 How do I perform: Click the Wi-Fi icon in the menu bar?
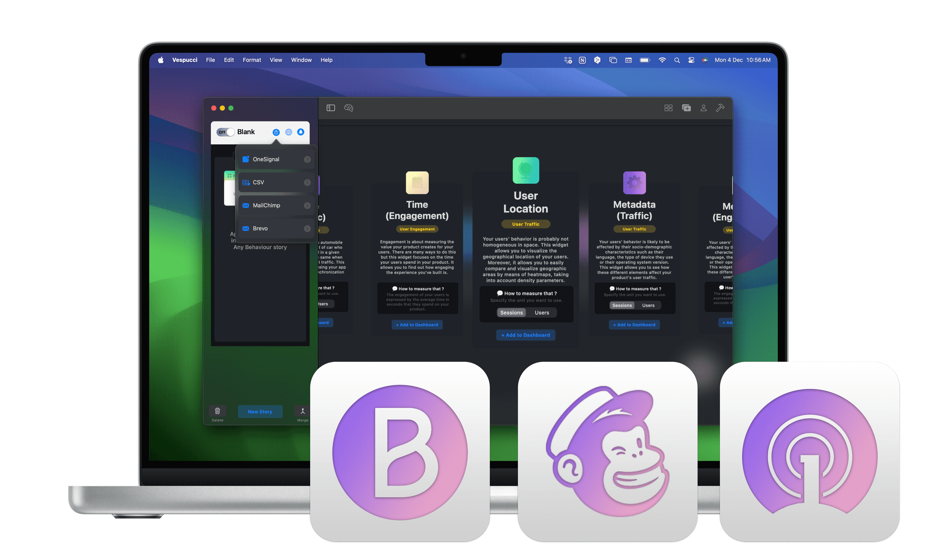click(662, 60)
